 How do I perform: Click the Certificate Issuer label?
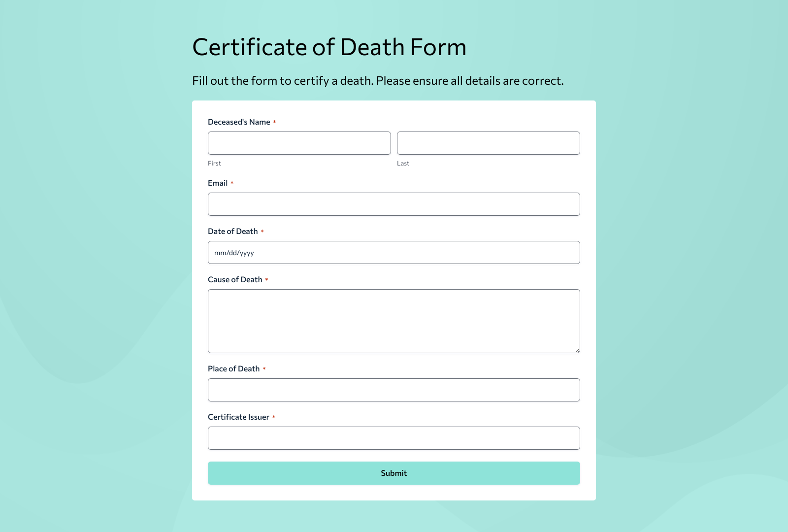(x=239, y=417)
